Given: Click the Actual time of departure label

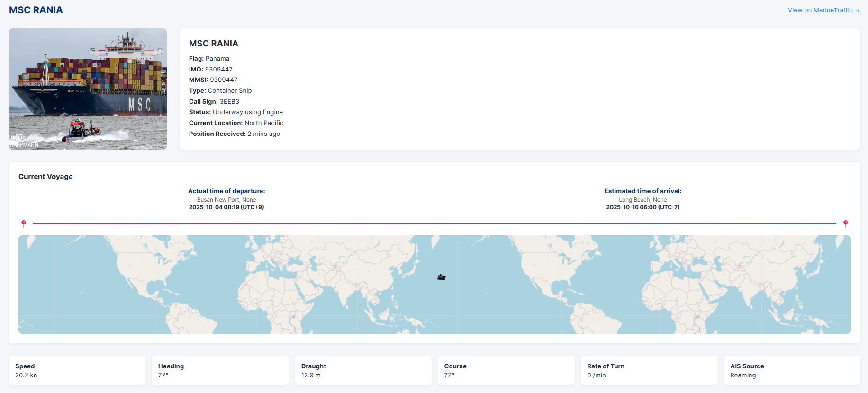Looking at the screenshot, I should click(226, 191).
